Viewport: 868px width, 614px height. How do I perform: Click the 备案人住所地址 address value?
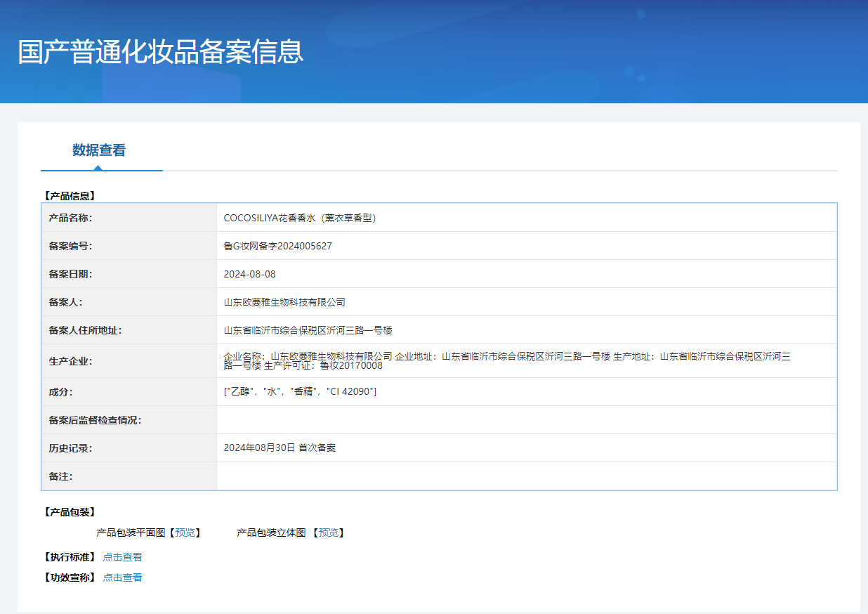click(308, 330)
